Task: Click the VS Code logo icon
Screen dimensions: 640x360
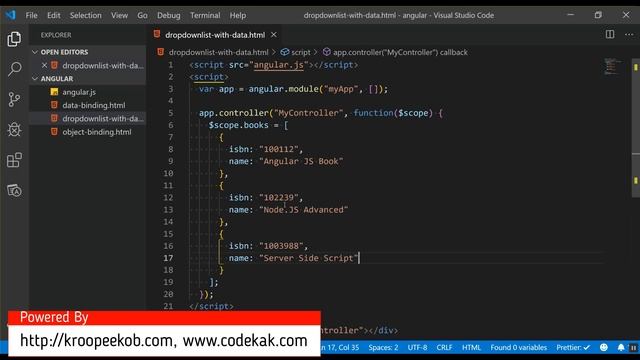Action: (11, 15)
